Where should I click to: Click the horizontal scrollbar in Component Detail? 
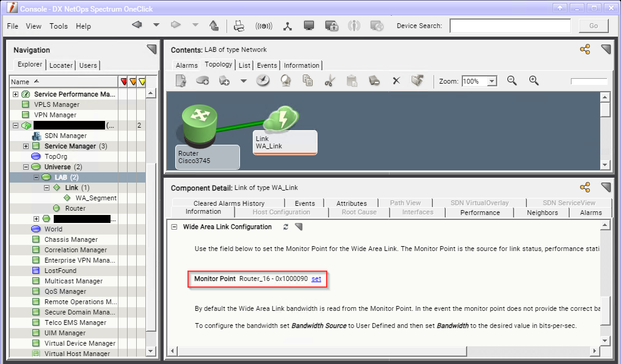[322, 351]
